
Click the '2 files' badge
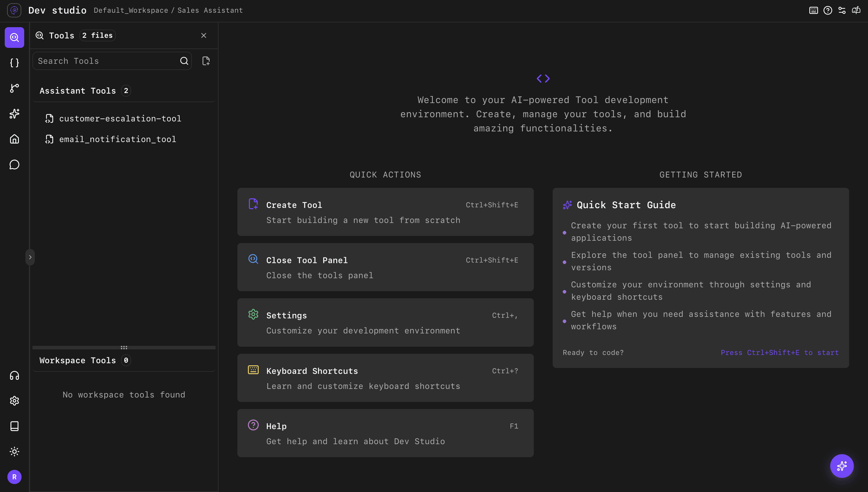click(x=97, y=35)
